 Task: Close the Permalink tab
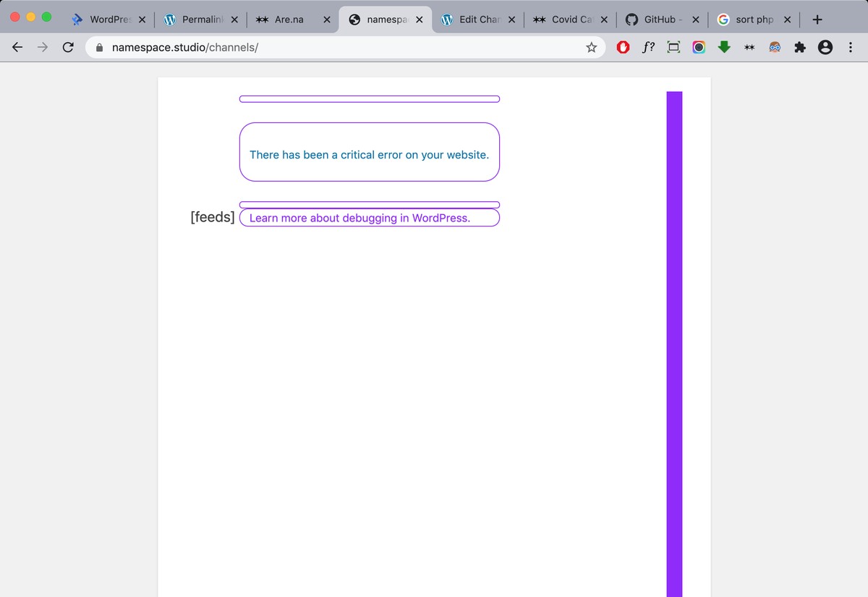coord(234,20)
